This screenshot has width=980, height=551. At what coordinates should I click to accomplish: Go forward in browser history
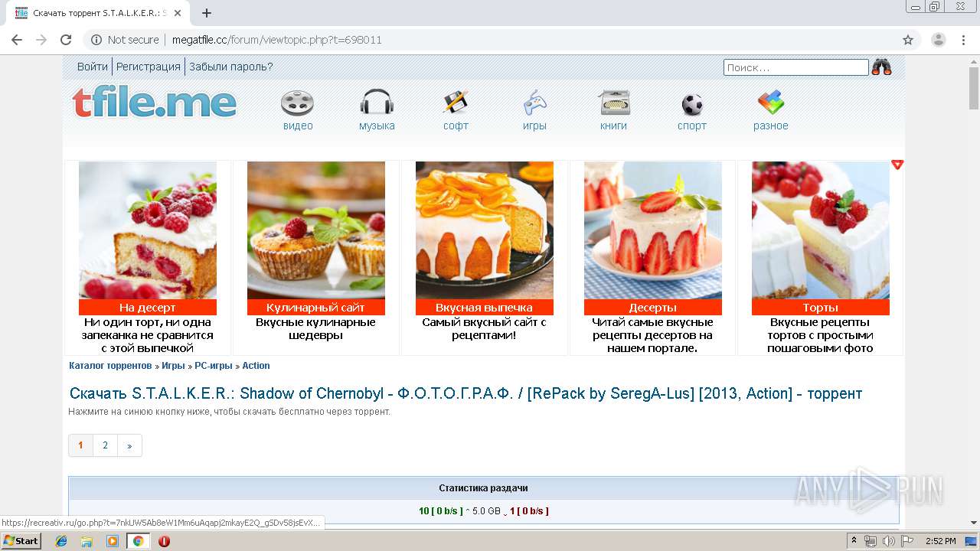click(x=41, y=40)
